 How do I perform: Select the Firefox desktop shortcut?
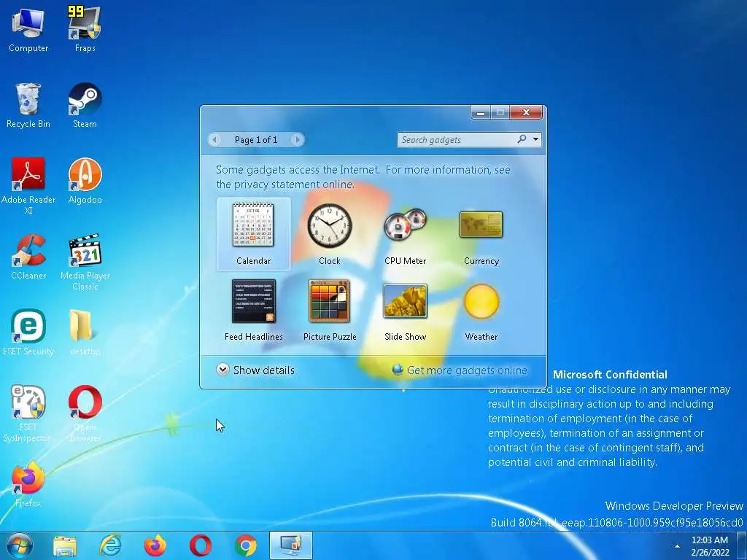[x=28, y=484]
